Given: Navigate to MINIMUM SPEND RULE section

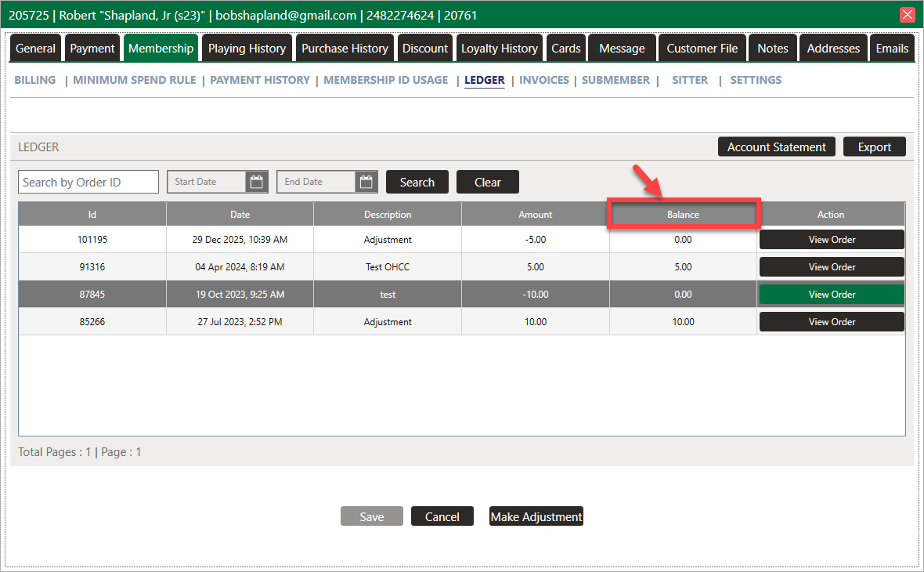Looking at the screenshot, I should (x=135, y=80).
